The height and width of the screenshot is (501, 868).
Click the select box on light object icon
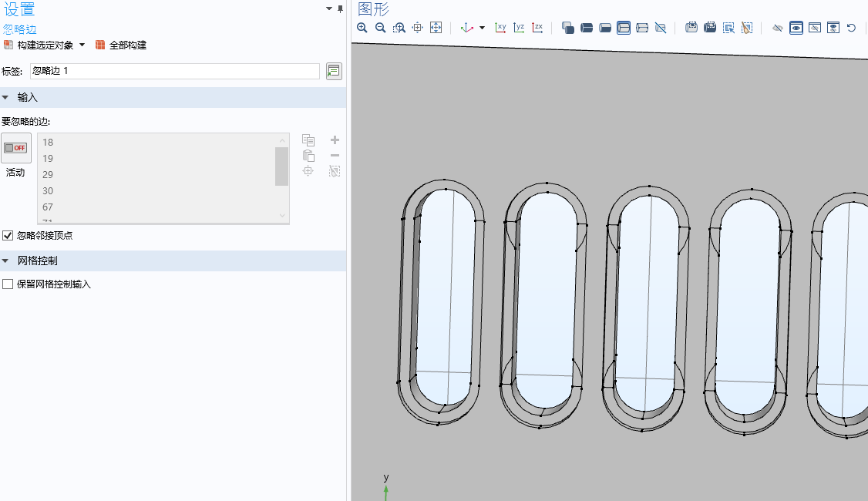pyautogui.click(x=691, y=28)
